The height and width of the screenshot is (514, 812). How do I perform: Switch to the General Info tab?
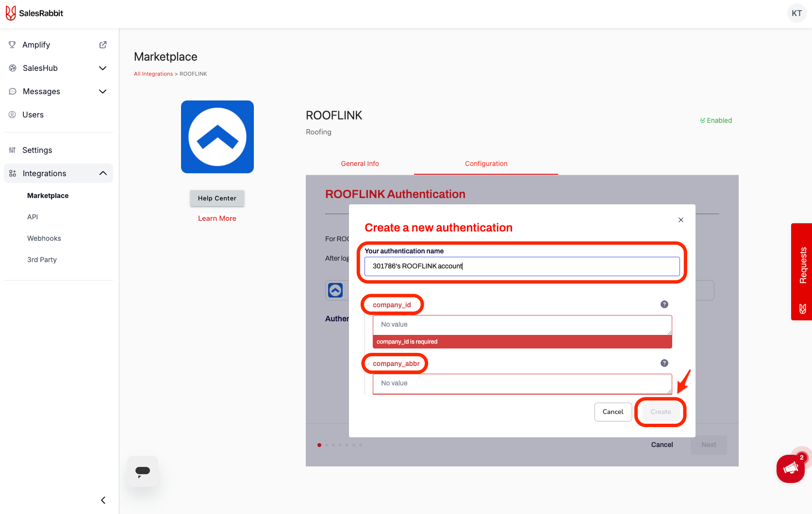[360, 164]
